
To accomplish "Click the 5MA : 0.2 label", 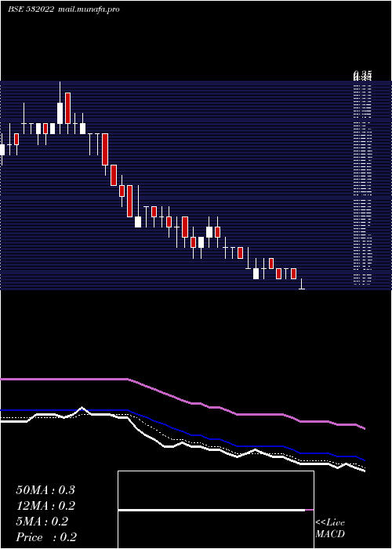I will pos(42,522).
